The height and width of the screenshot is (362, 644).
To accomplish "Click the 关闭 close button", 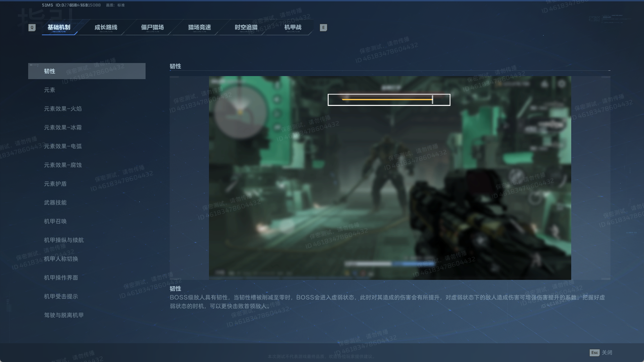I will [607, 353].
